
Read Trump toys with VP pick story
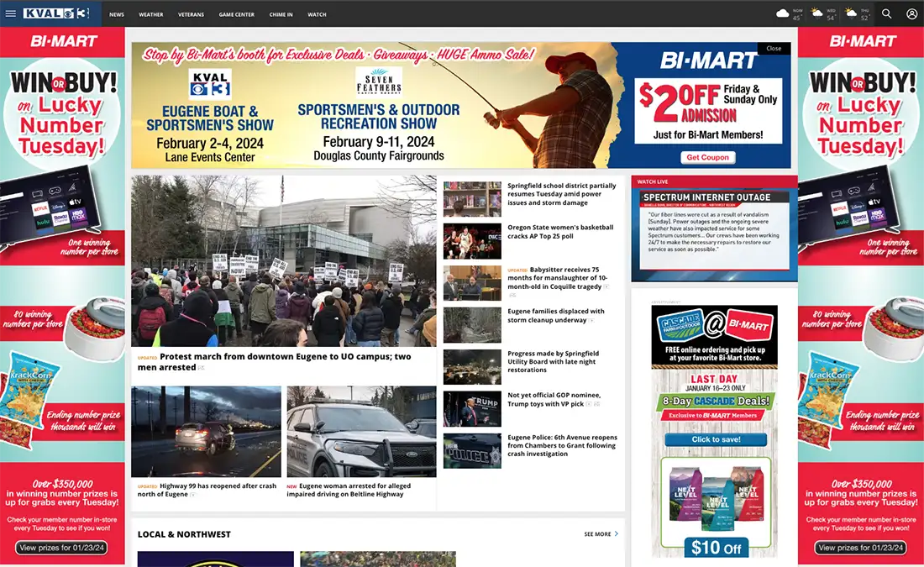pos(554,400)
